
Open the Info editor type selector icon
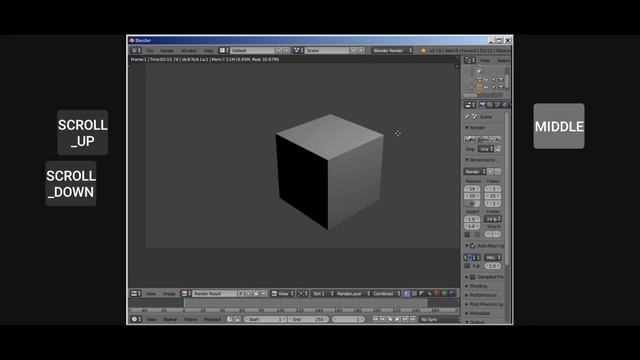pyautogui.click(x=136, y=50)
